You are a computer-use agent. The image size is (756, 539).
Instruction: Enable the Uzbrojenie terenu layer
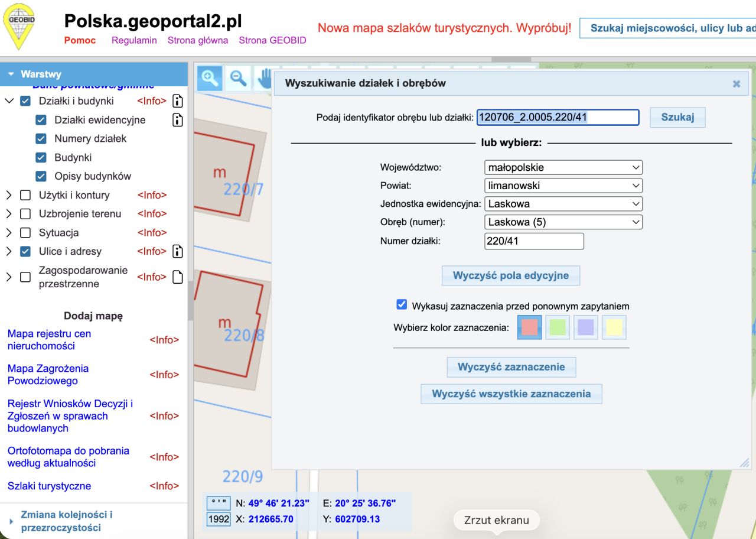click(25, 214)
